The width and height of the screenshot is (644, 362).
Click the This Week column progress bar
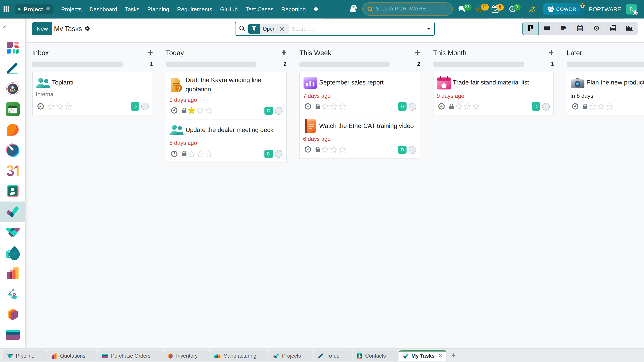coord(345,64)
